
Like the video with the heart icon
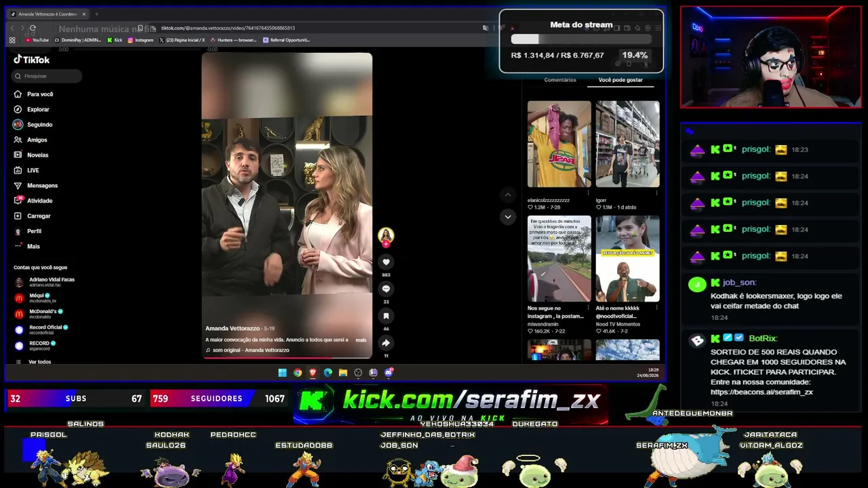[386, 262]
